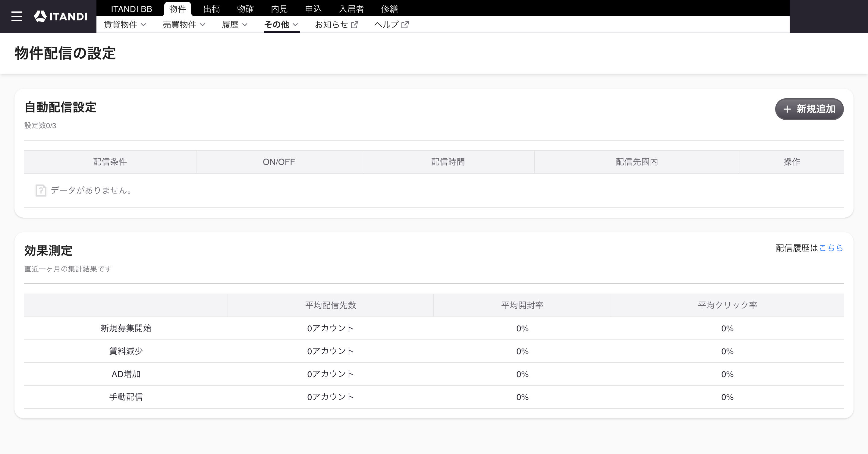868x454 pixels.
Task: Click the 物件配信の設定 page title
Action: [x=65, y=54]
